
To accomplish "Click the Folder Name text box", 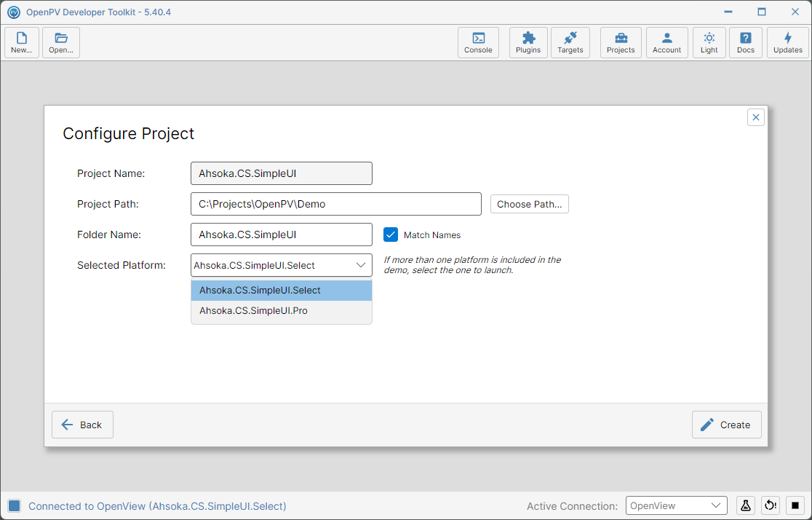I will coord(281,235).
